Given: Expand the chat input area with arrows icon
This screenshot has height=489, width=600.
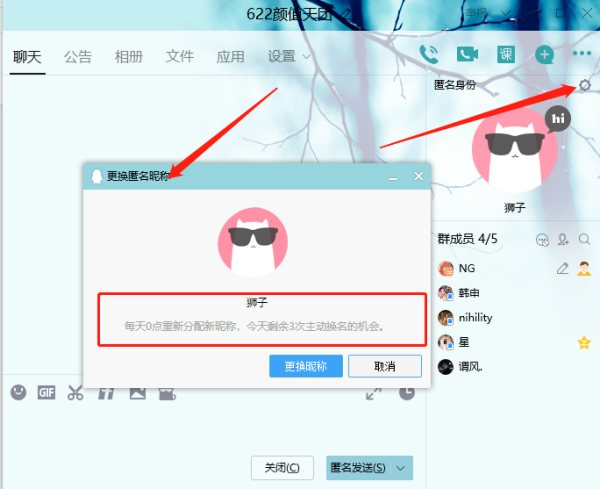Looking at the screenshot, I should tap(373, 394).
